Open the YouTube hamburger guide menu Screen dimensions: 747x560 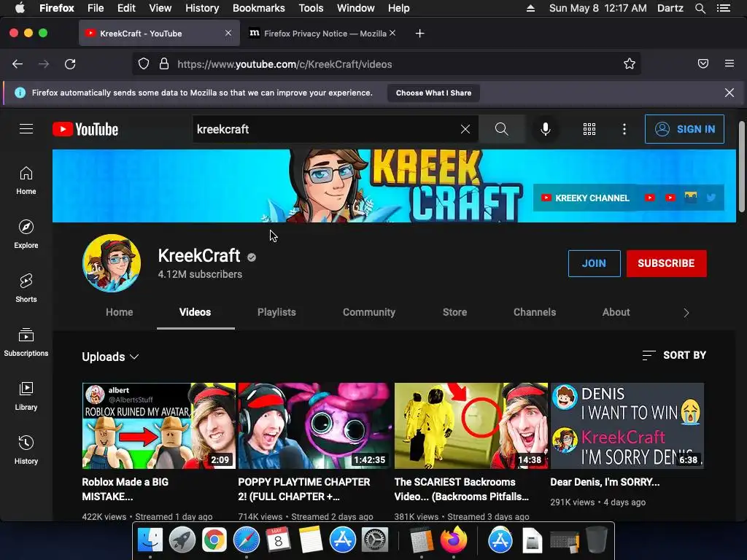coord(26,129)
